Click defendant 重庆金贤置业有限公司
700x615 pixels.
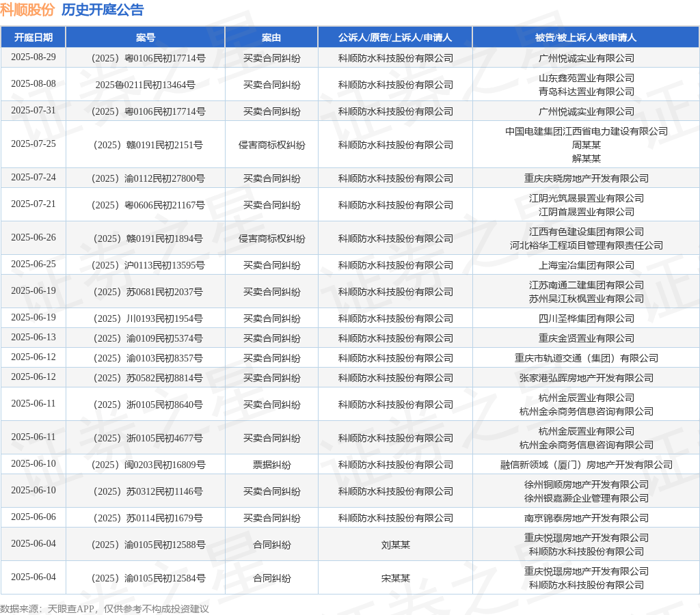586,338
